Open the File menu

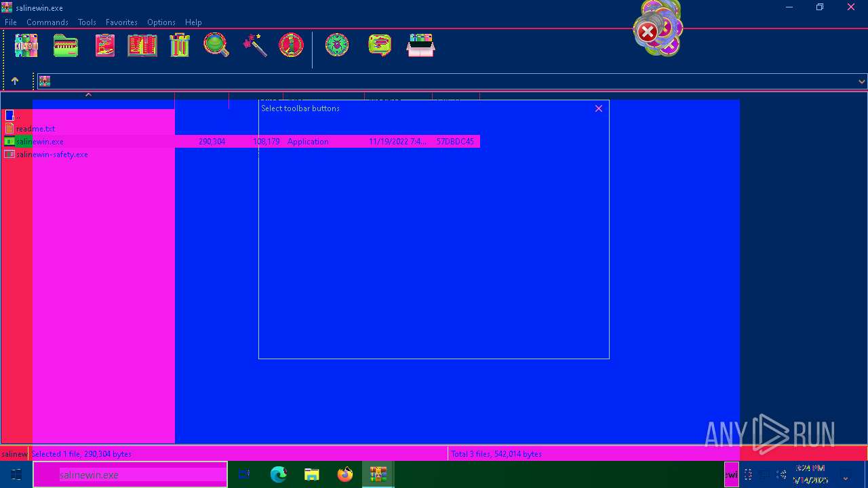(11, 22)
